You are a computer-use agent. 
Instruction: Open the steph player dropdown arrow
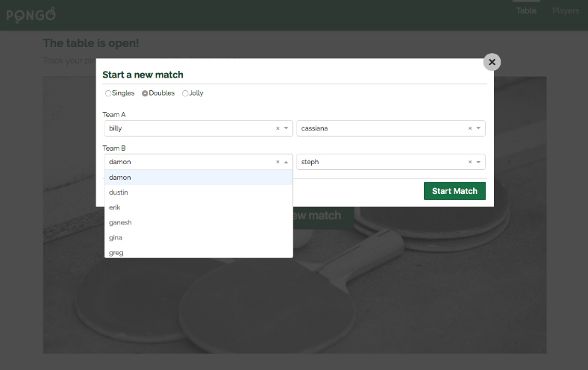(x=479, y=162)
